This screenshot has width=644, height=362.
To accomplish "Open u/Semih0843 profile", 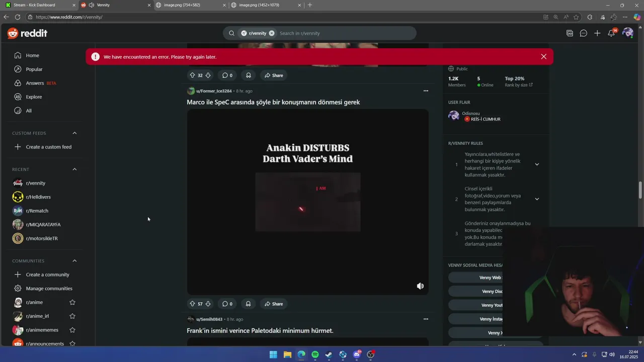I will [209, 319].
